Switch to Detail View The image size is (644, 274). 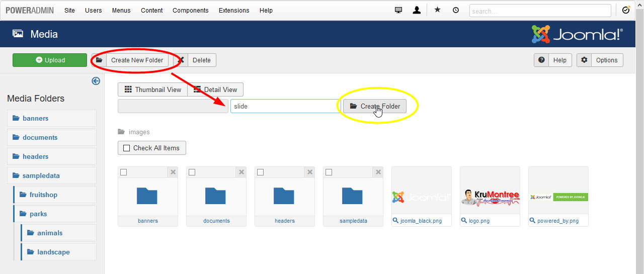(x=215, y=89)
